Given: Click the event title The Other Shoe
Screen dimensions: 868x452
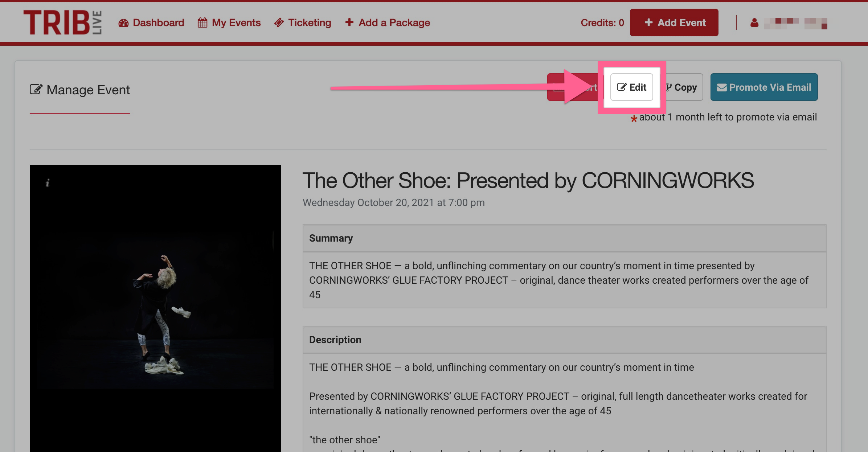Looking at the screenshot, I should click(x=528, y=180).
